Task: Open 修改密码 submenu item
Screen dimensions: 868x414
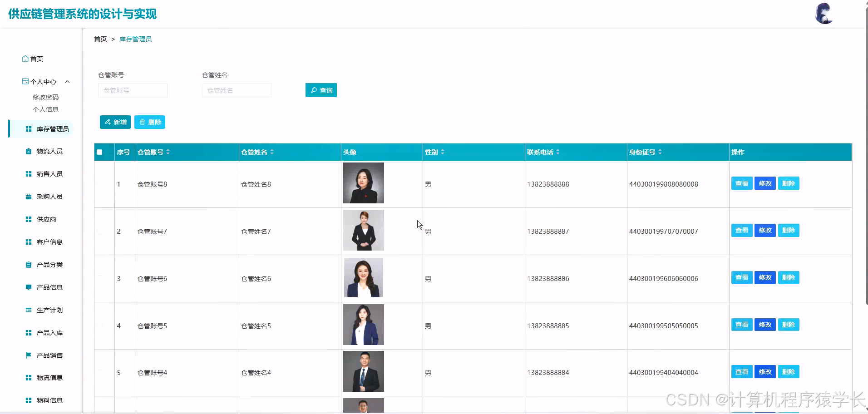Action: click(45, 97)
